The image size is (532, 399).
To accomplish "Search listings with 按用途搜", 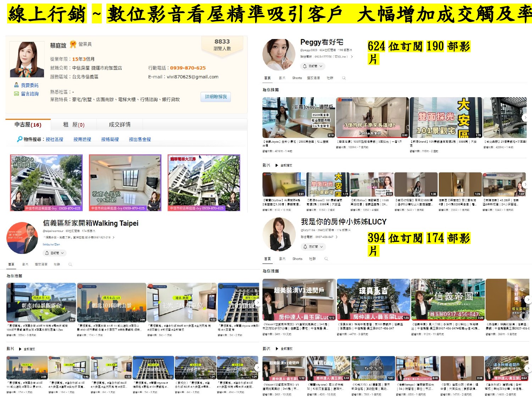I will (x=82, y=139).
